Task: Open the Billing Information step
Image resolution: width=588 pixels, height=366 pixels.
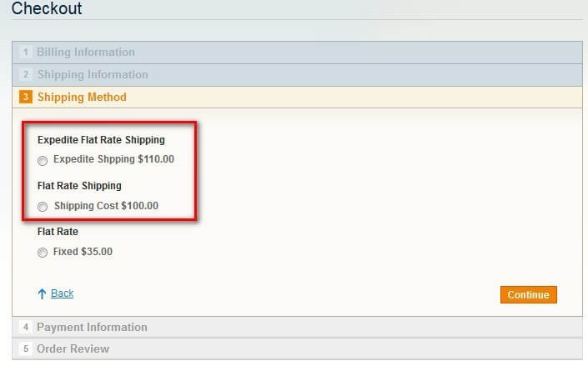Action: (x=298, y=53)
